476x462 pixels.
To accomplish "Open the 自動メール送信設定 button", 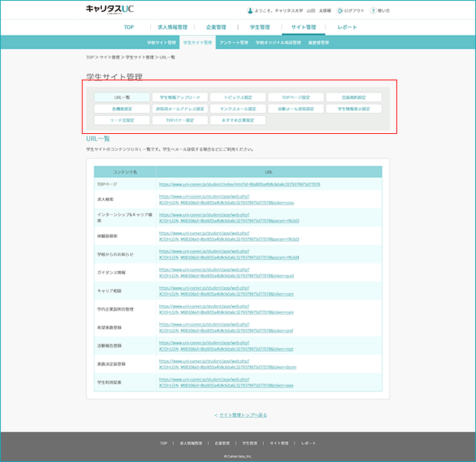I will [296, 109].
